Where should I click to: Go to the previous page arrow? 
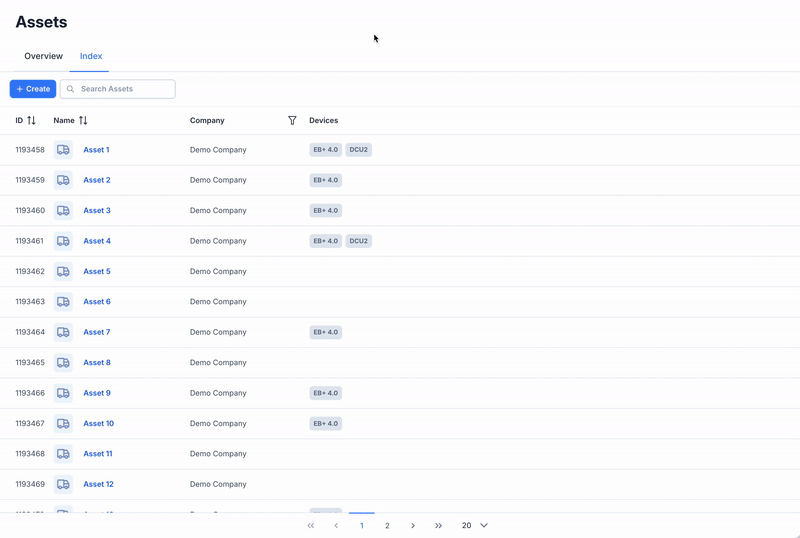point(336,525)
